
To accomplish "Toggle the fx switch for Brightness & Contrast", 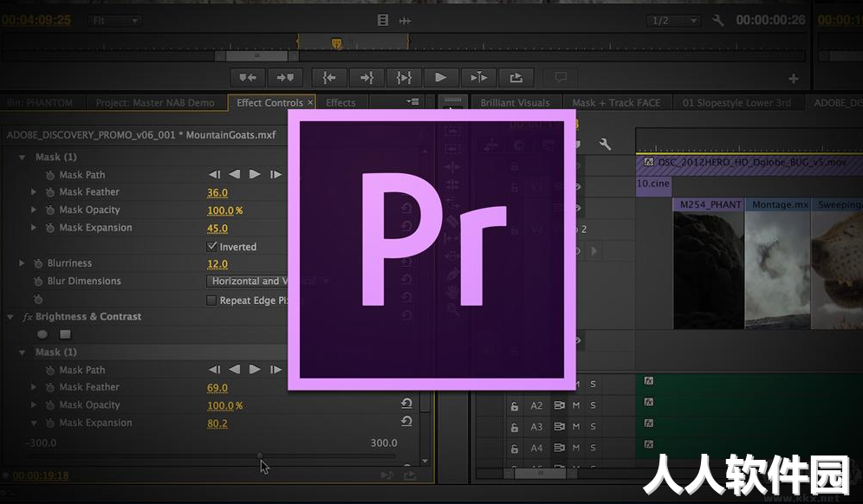I will click(27, 317).
